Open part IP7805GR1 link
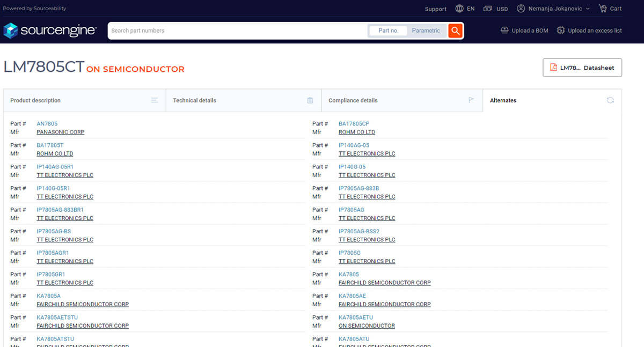644x347 pixels. pyautogui.click(x=51, y=274)
